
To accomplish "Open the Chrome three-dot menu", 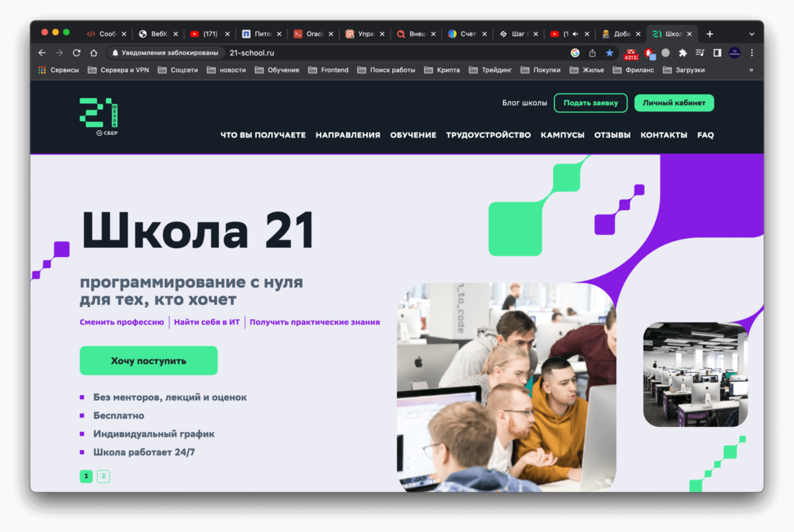I will (x=752, y=53).
